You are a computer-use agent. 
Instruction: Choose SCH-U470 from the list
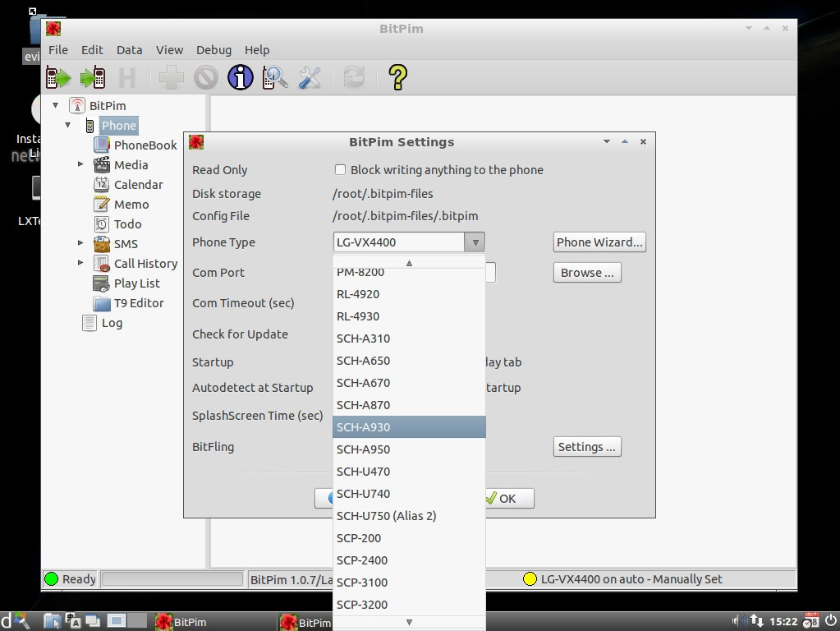tap(409, 472)
